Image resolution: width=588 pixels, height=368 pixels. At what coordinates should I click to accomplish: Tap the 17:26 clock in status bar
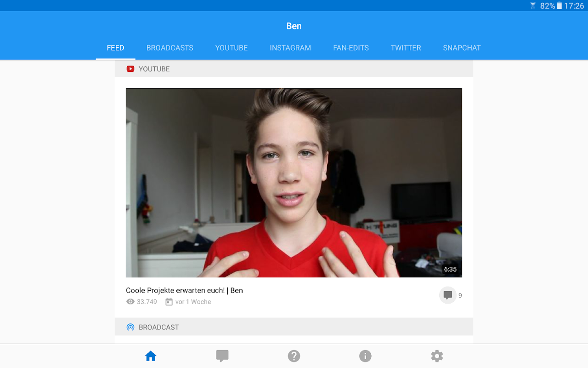click(574, 6)
